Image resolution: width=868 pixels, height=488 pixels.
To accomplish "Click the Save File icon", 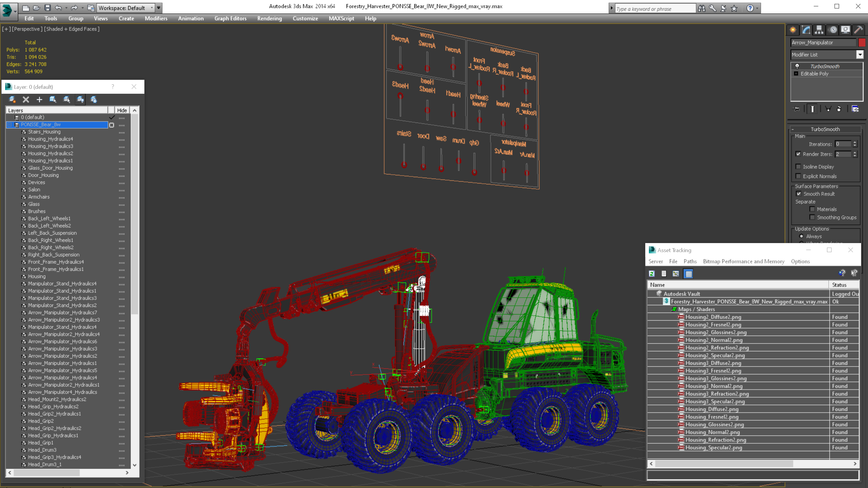I will coord(48,8).
